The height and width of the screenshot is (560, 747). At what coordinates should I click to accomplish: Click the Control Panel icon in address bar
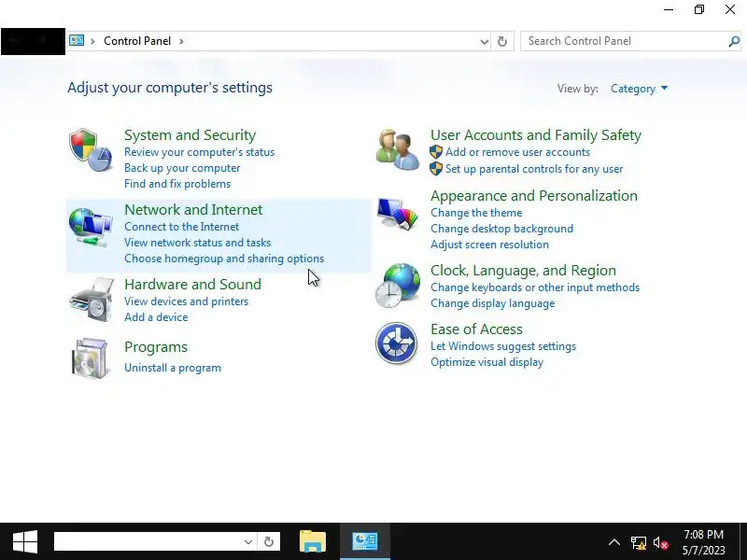pos(77,40)
